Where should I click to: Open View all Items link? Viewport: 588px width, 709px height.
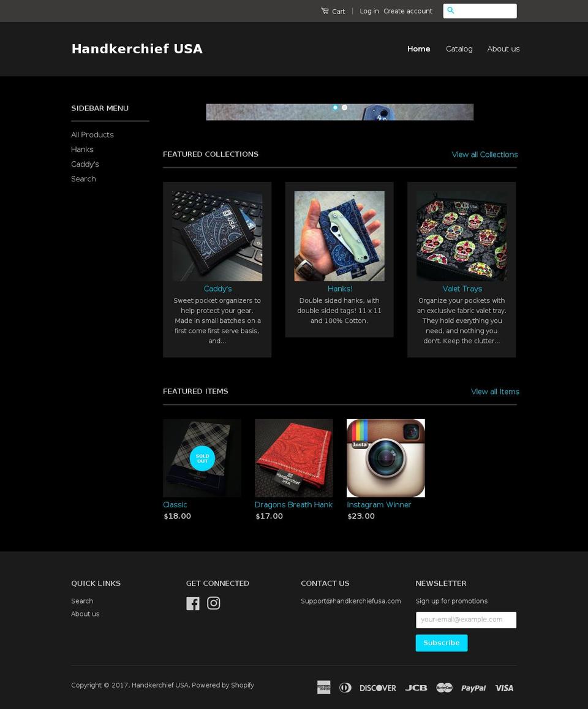(495, 392)
